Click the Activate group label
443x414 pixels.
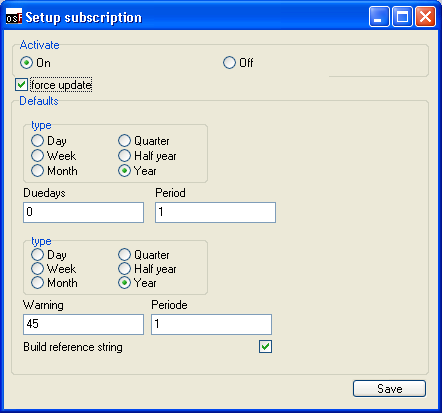click(39, 45)
